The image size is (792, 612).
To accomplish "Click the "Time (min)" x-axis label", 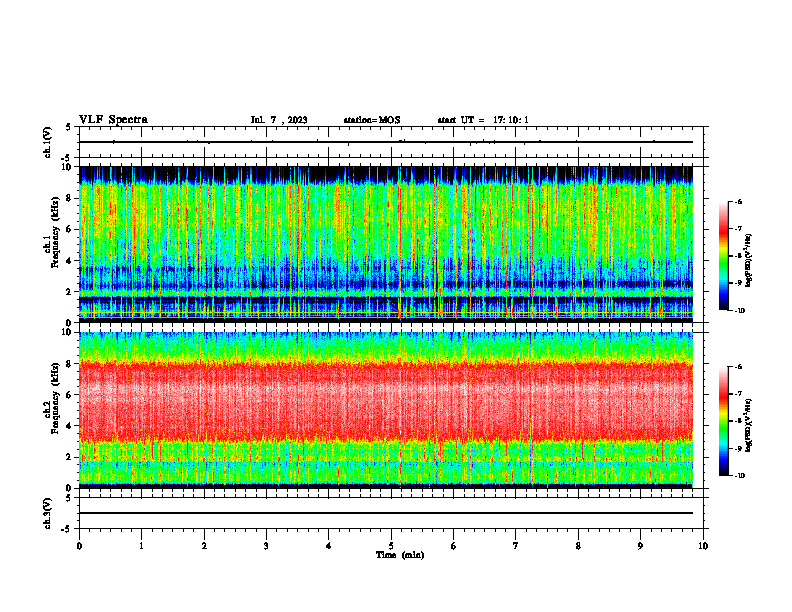I will (x=400, y=555).
